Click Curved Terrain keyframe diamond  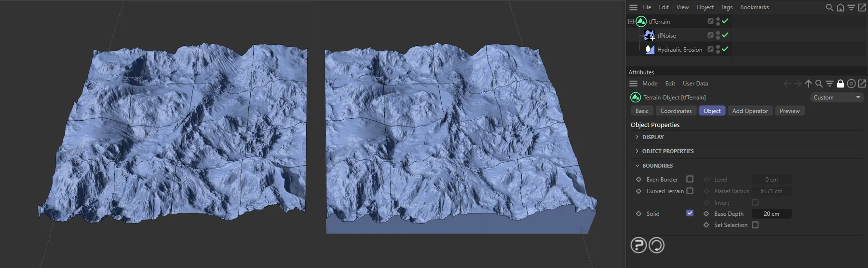[x=638, y=191]
